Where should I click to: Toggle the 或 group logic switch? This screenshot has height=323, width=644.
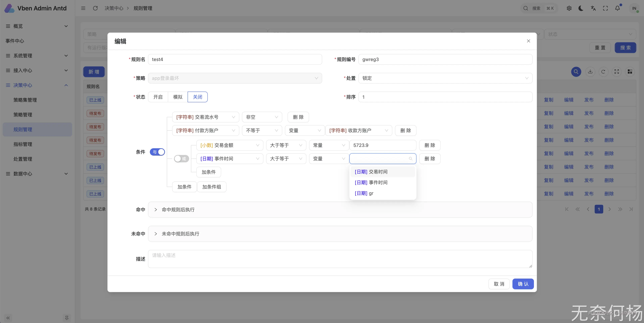click(181, 159)
